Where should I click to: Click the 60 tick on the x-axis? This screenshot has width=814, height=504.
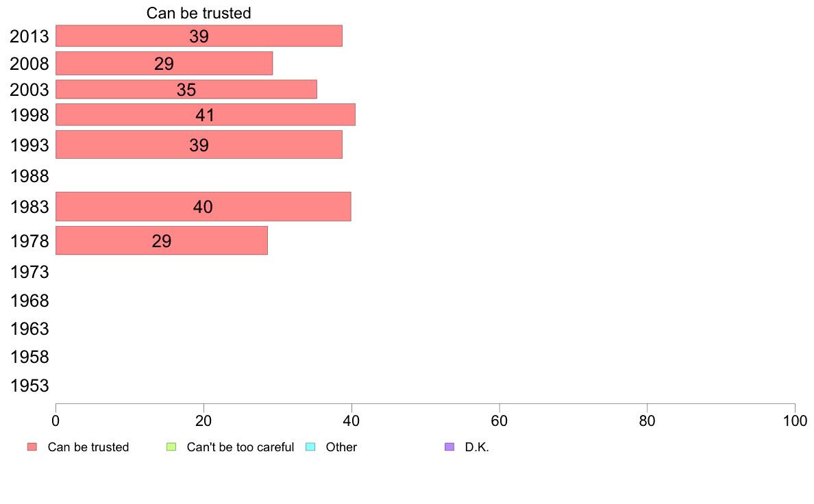tap(500, 419)
